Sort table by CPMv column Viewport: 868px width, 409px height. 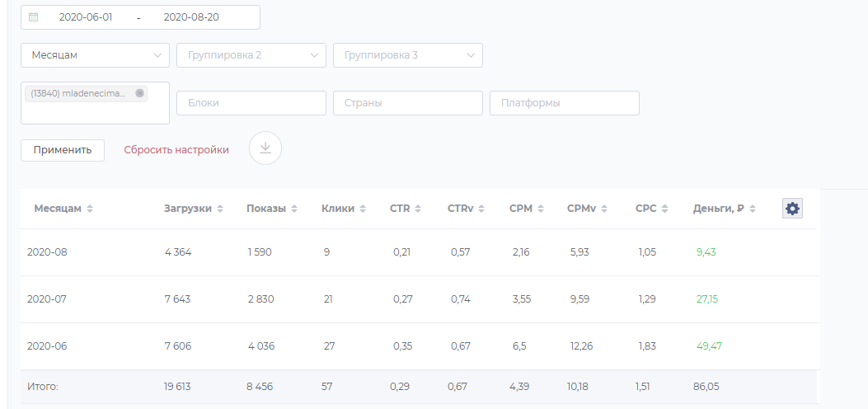pyautogui.click(x=588, y=209)
